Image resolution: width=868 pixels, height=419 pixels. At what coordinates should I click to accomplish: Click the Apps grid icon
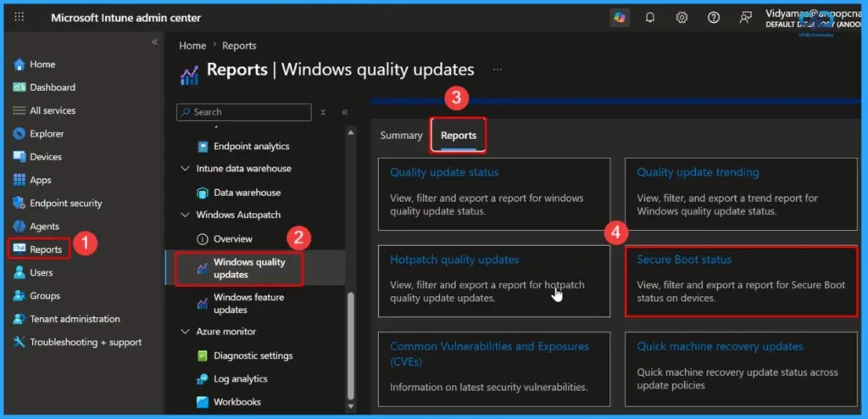[x=19, y=180]
